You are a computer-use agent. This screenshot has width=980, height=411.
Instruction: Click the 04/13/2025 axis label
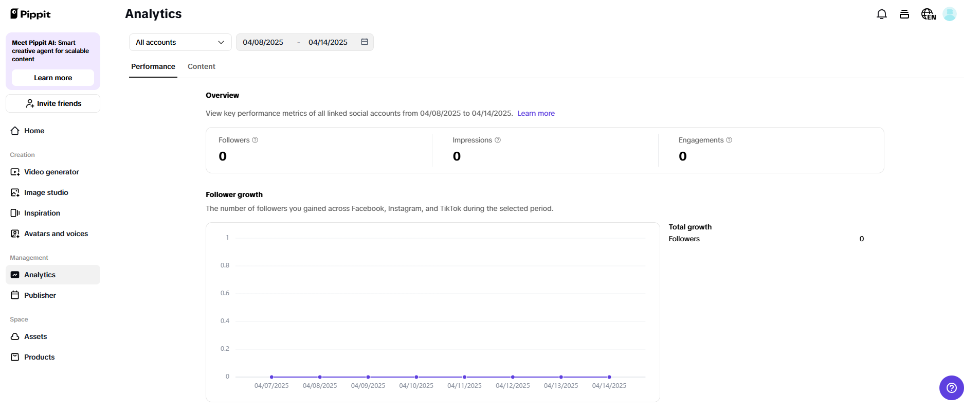(561, 386)
